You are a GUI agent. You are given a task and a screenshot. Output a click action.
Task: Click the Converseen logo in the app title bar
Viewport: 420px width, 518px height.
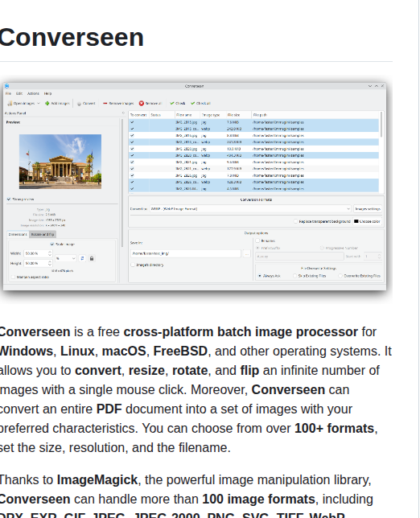[x=6, y=86]
